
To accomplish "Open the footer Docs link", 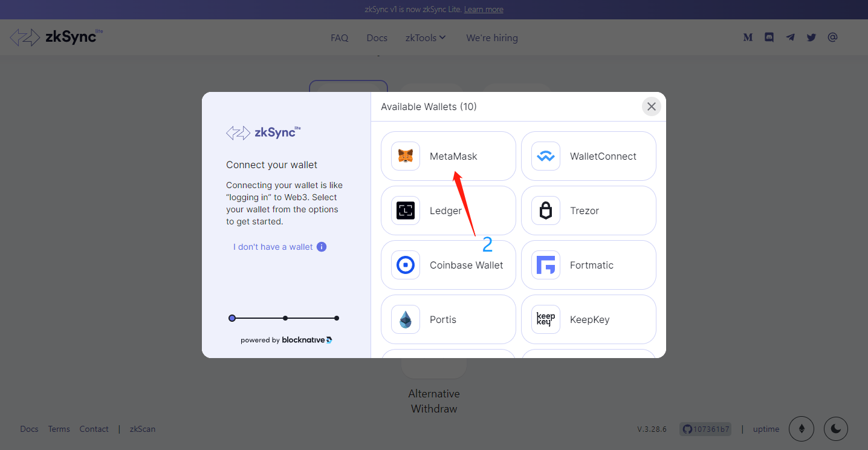I will coord(29,429).
